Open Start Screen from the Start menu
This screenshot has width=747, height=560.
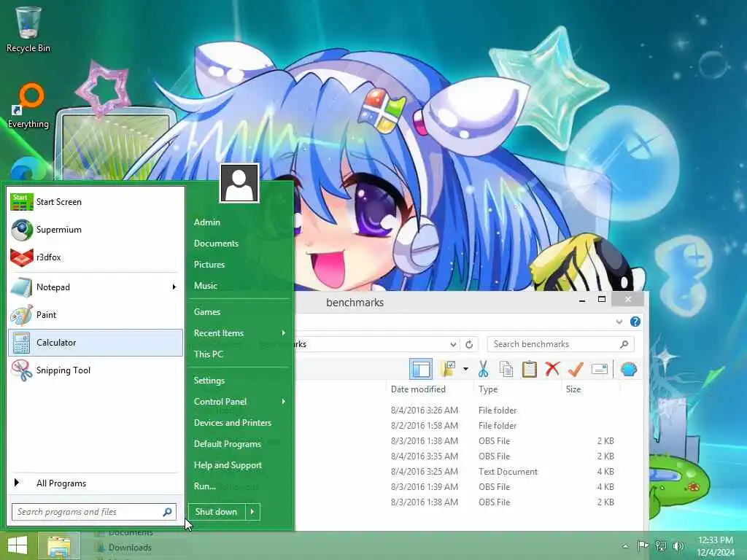96,202
